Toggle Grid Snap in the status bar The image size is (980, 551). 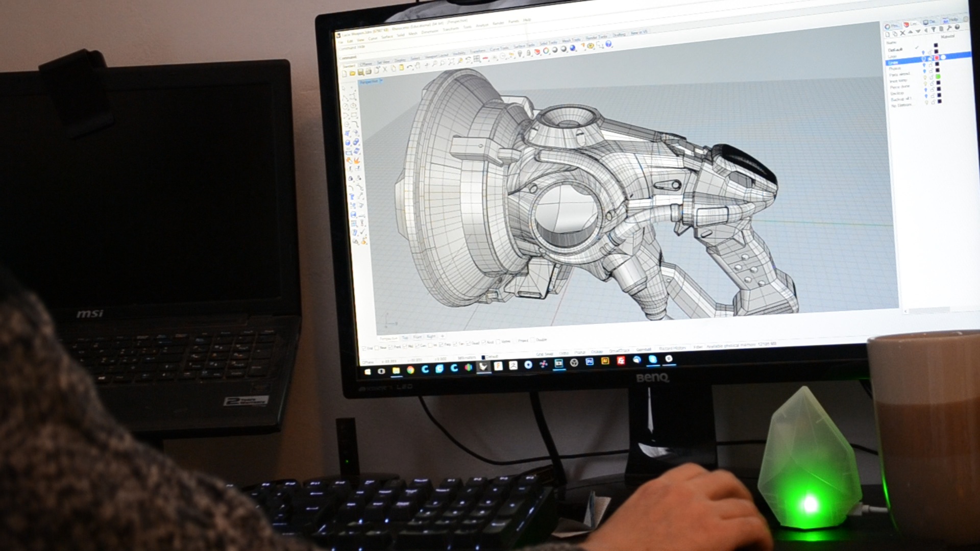(x=545, y=354)
